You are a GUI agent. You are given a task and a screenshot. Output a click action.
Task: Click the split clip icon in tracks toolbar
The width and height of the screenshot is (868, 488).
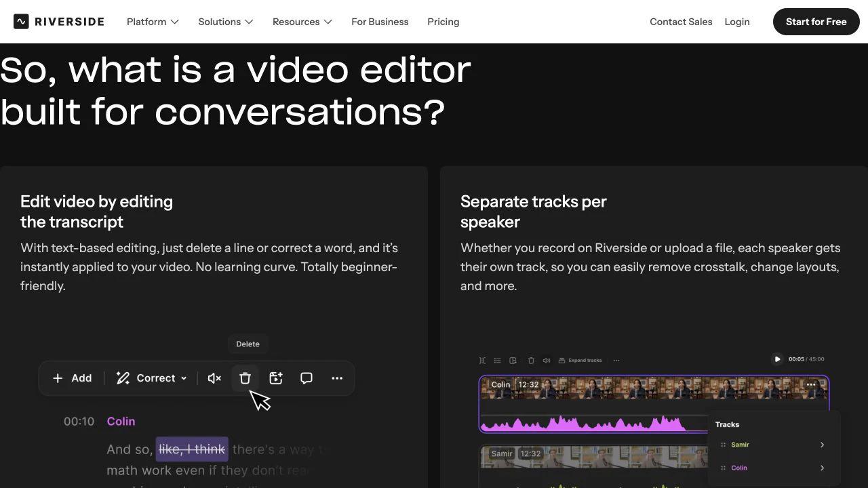coord(482,361)
